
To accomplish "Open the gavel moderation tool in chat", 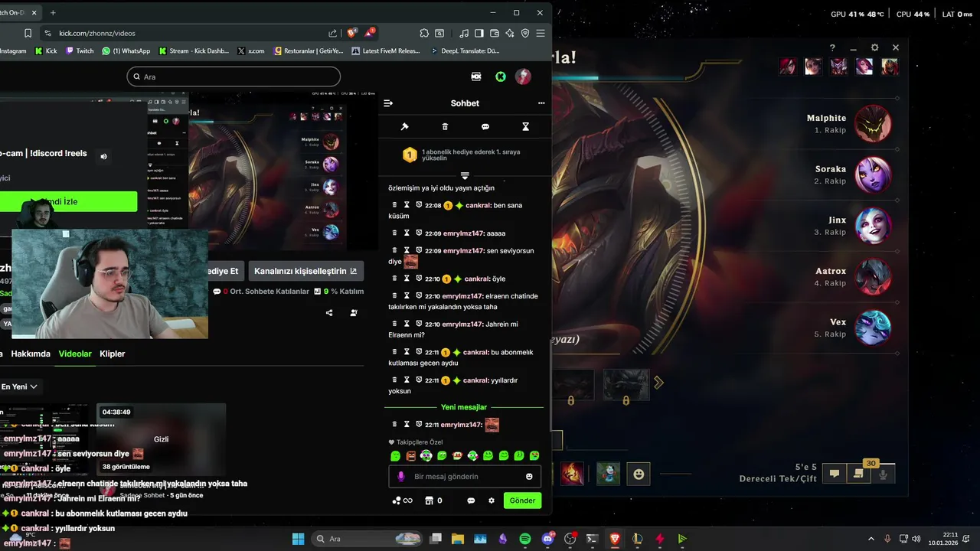I will (x=405, y=126).
